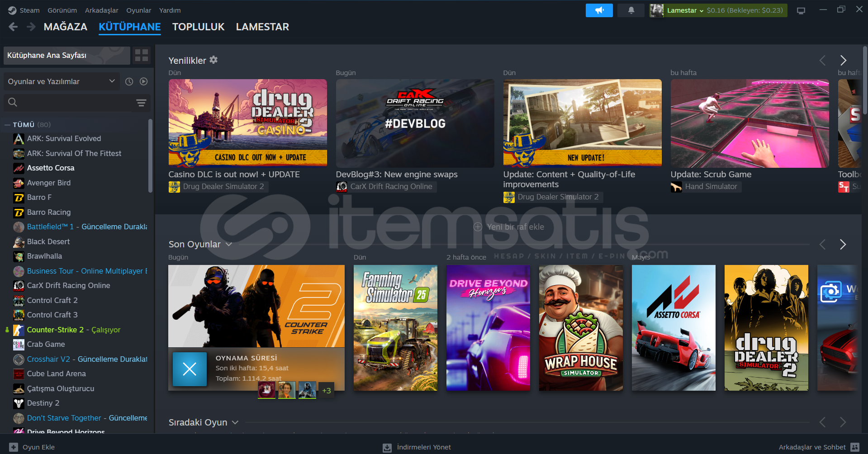Click the wallet balance $0.16

point(745,10)
